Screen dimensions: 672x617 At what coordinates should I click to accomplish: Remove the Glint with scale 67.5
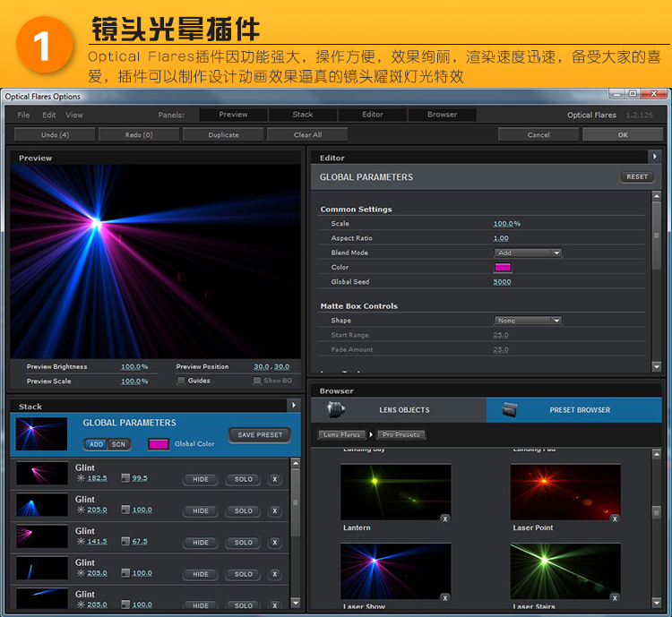coord(275,543)
